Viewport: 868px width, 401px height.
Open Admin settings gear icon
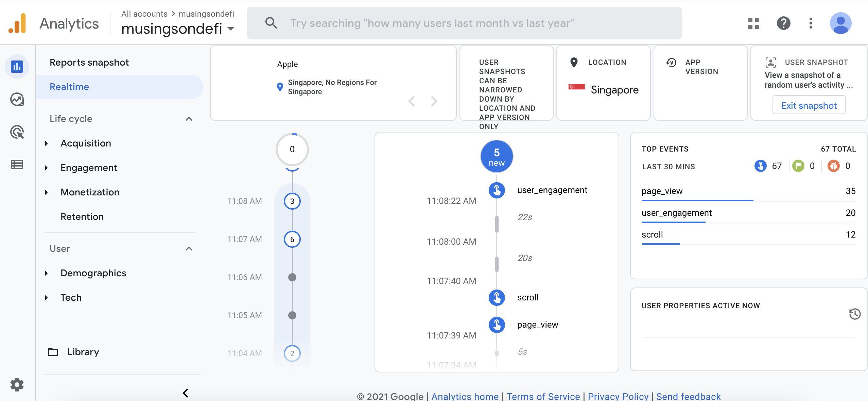[x=17, y=385]
